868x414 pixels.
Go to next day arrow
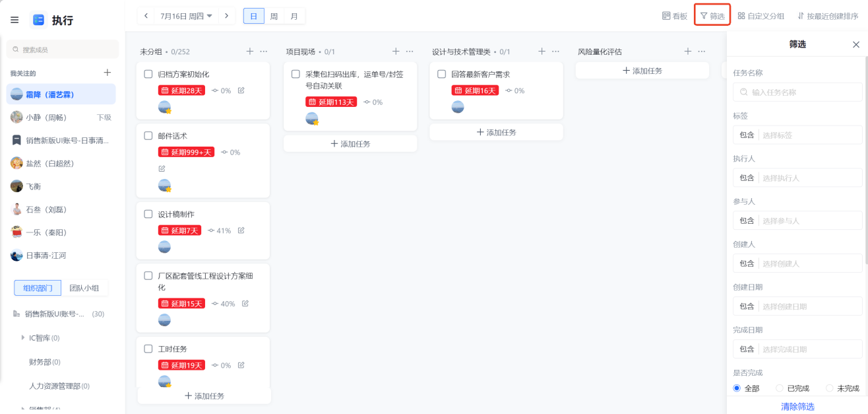coord(227,15)
